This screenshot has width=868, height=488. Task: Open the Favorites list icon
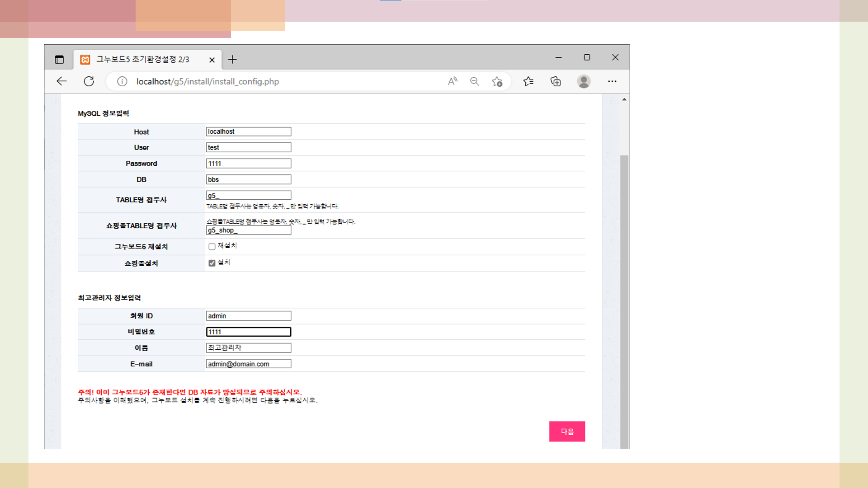tap(528, 81)
